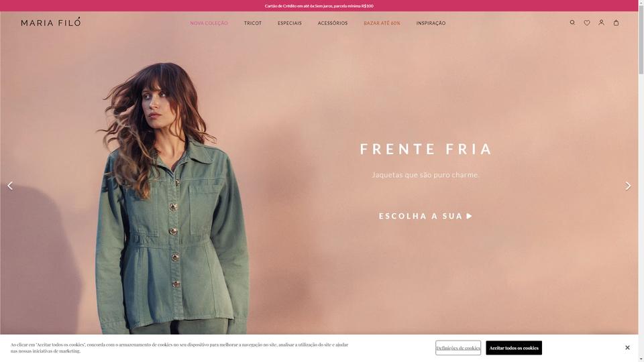Open the TRICOT menu
644x362 pixels.
[253, 23]
